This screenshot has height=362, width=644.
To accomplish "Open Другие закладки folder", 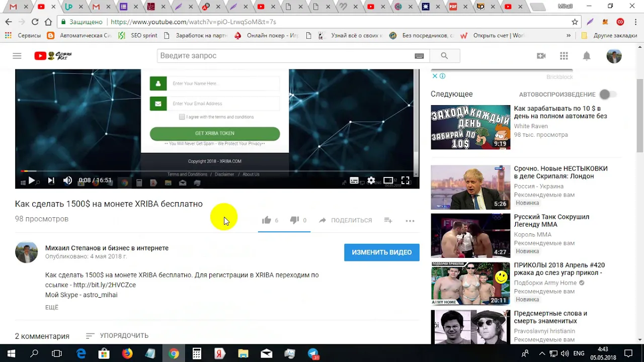I will pos(609,36).
